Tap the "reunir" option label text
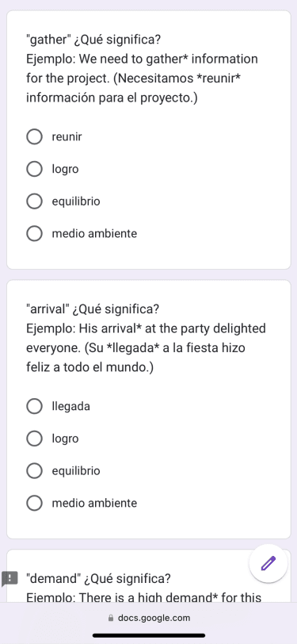 tap(67, 136)
